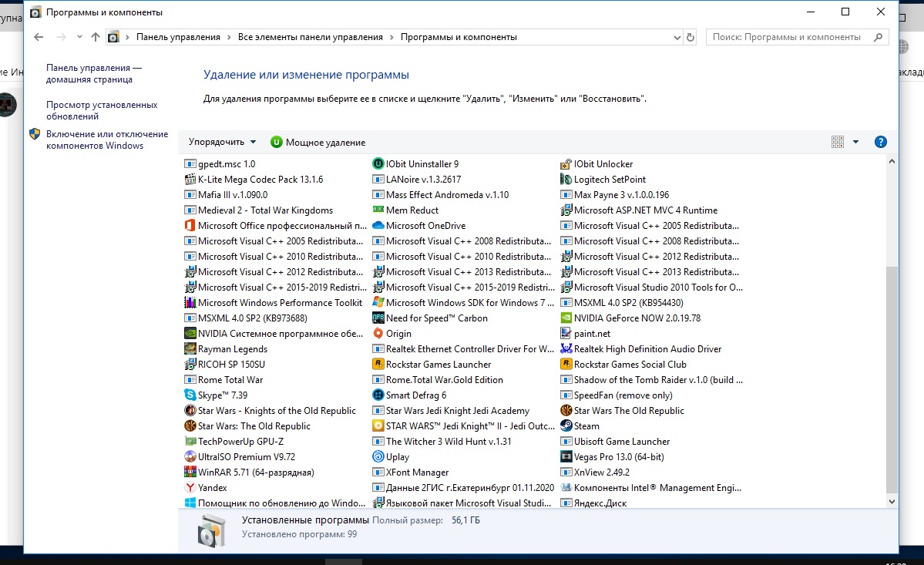This screenshot has height=565, width=924.
Task: Open the Упорядочить dropdown menu
Action: [x=222, y=142]
